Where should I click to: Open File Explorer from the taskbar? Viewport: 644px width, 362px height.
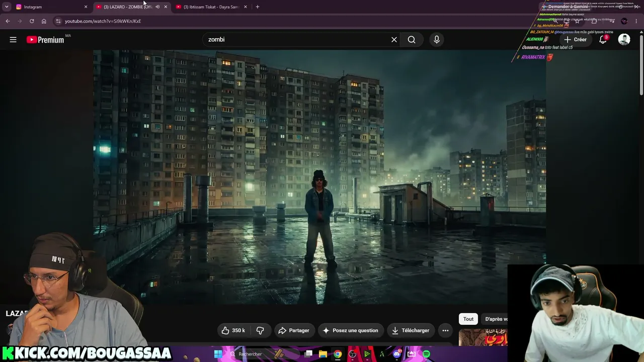coord(323,354)
